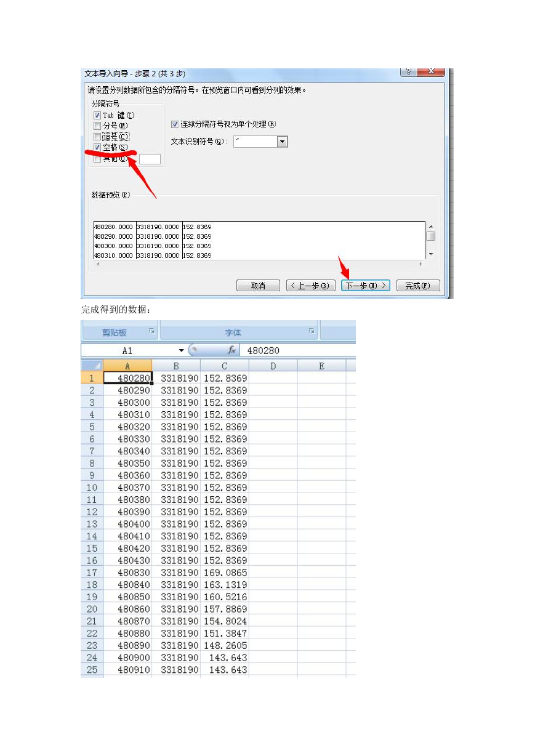This screenshot has height=756, width=535.
Task: Click cell A9 containing 480360
Action: pyautogui.click(x=127, y=475)
